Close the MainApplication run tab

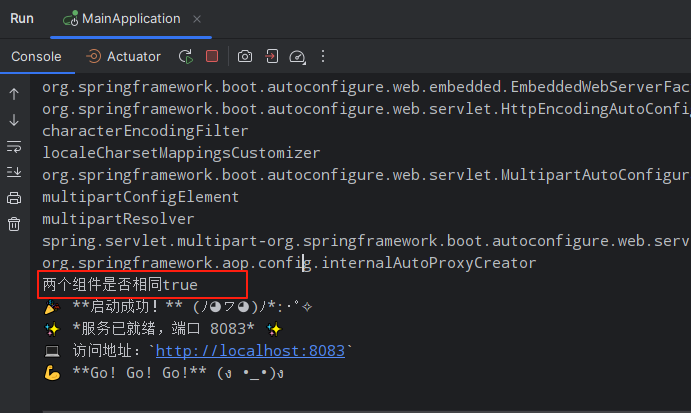(197, 19)
